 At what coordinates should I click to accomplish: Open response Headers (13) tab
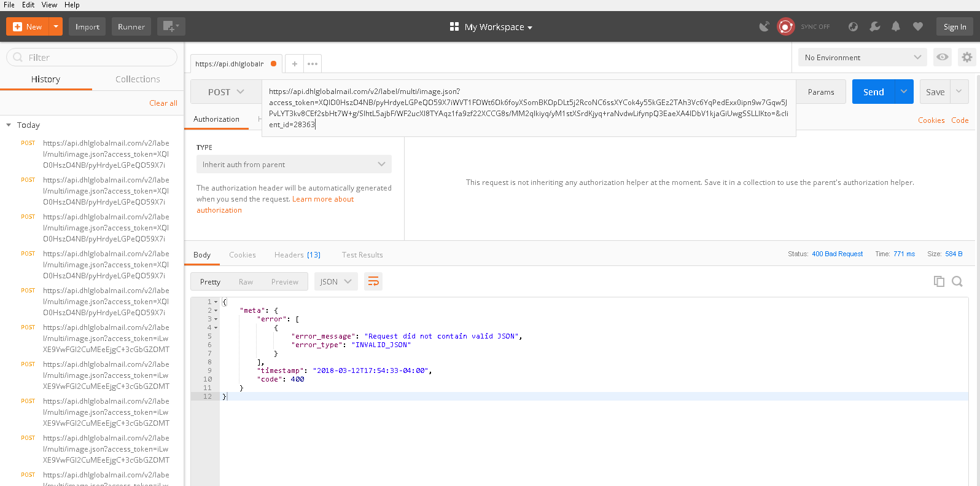tap(297, 255)
